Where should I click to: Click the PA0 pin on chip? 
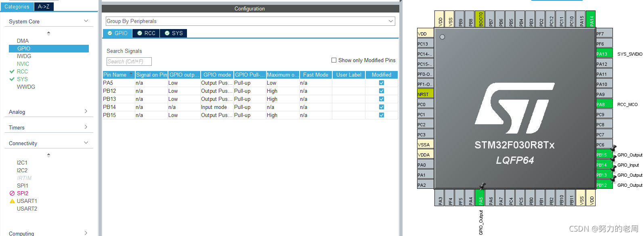click(425, 164)
